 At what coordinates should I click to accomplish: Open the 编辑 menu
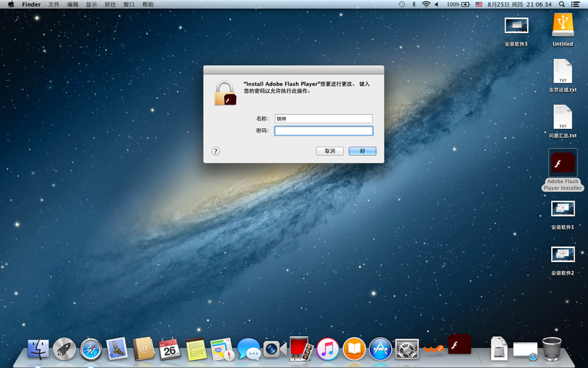click(73, 4)
